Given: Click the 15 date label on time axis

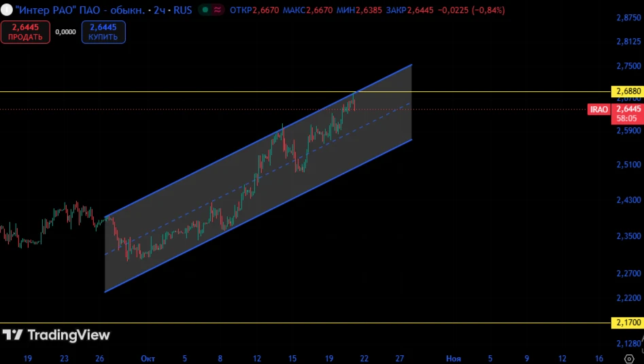Looking at the screenshot, I should pos(292,359).
